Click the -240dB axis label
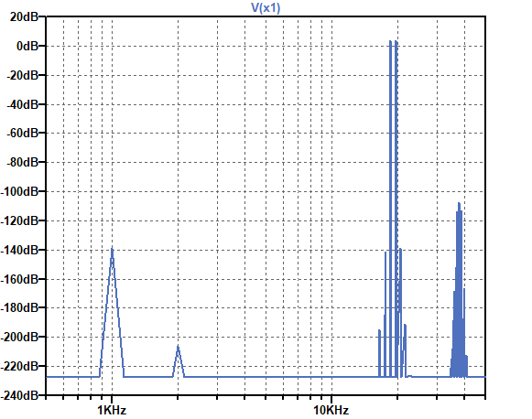532x419 pixels. click(19, 395)
